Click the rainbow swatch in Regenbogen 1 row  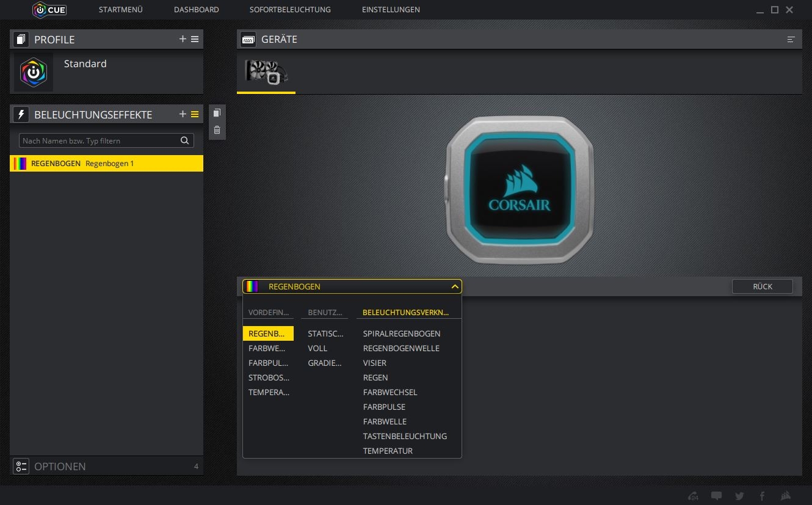[20, 163]
